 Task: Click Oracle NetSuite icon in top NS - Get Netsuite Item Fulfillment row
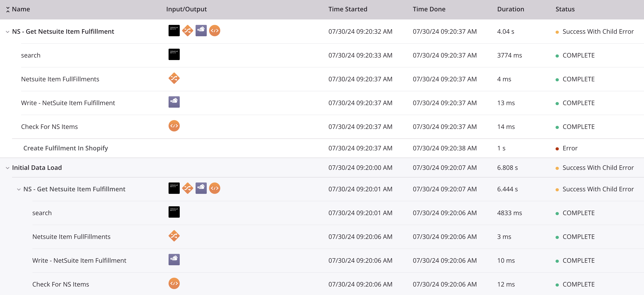pyautogui.click(x=174, y=30)
